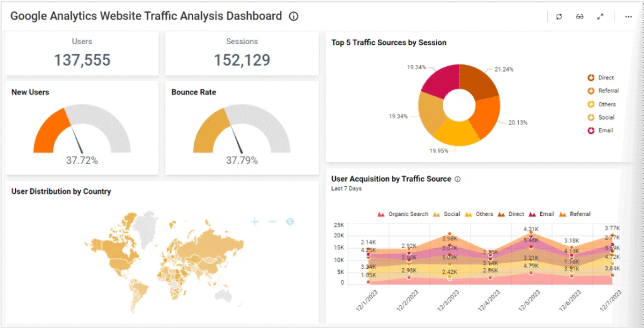The width and height of the screenshot is (644, 328).
Task: Click the 21.24% donut label
Action: [504, 69]
